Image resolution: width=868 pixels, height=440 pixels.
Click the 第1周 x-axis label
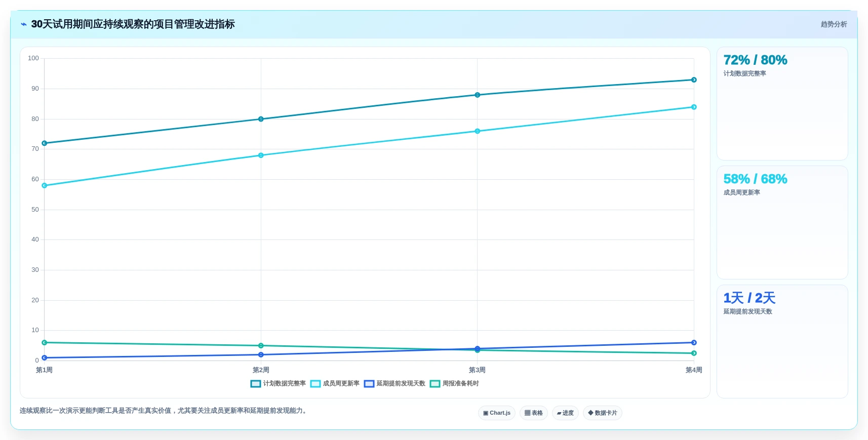click(x=45, y=371)
